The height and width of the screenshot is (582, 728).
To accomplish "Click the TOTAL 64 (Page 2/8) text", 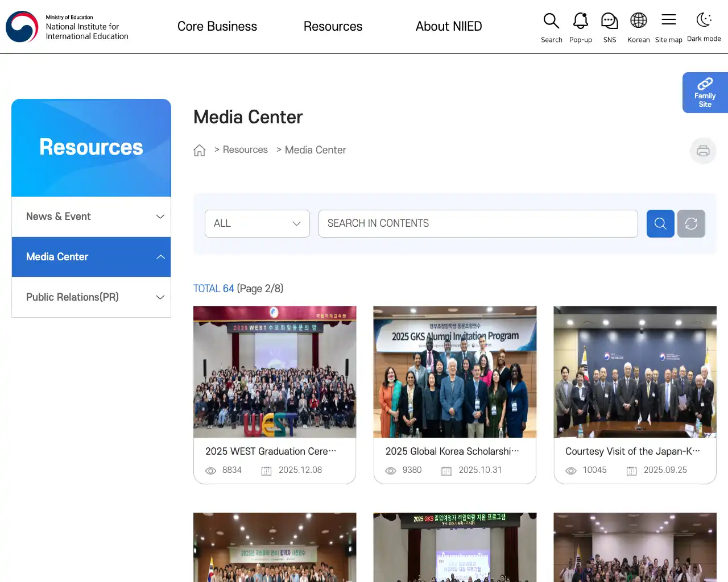I will (238, 289).
